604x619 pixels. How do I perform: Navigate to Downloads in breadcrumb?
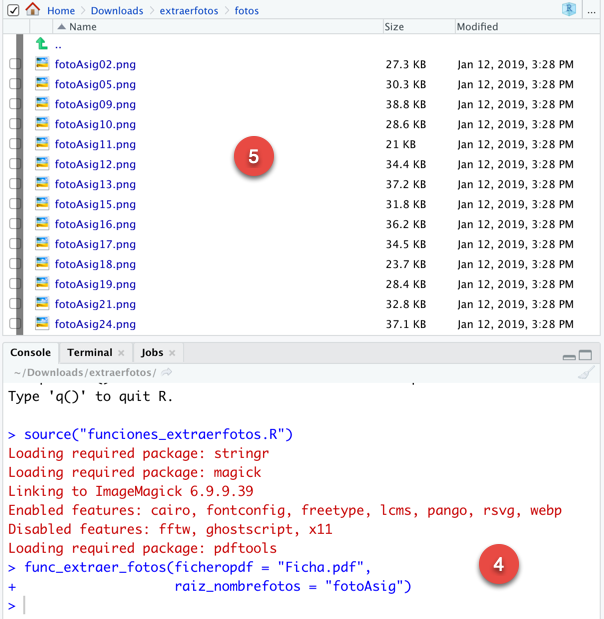pyautogui.click(x=117, y=11)
